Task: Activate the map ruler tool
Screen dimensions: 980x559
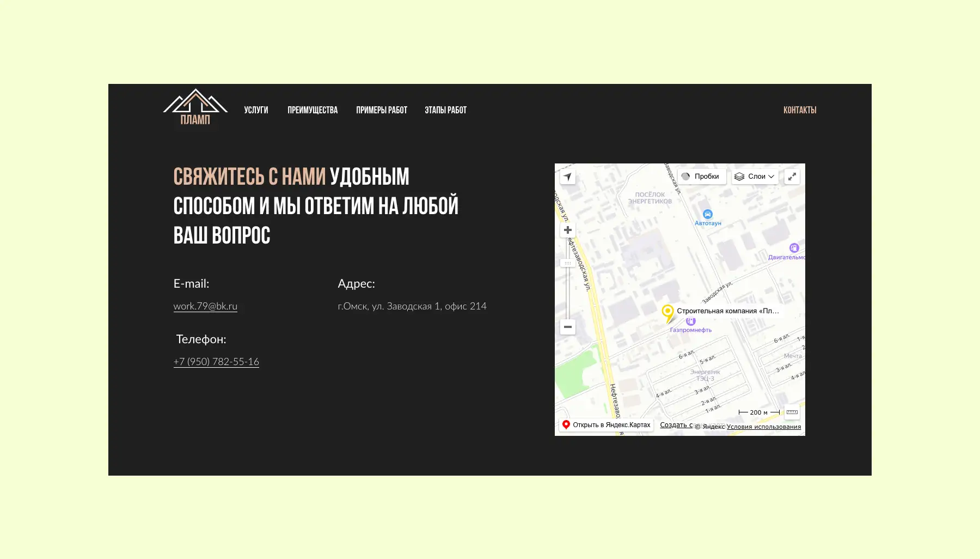Action: click(792, 412)
